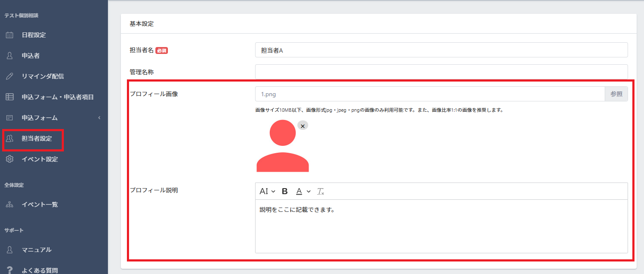Viewport: 644px width, 274px height.
Task: Click the calendar icon beside 日程設定
Action: (x=9, y=35)
